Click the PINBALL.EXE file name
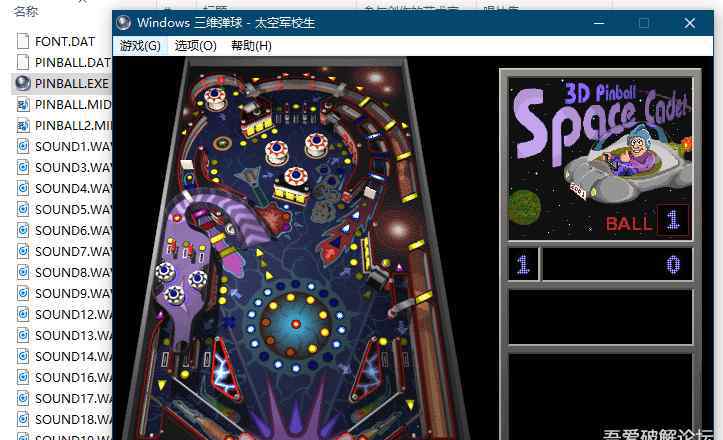Viewport: 723px width, 440px height. coord(72,83)
